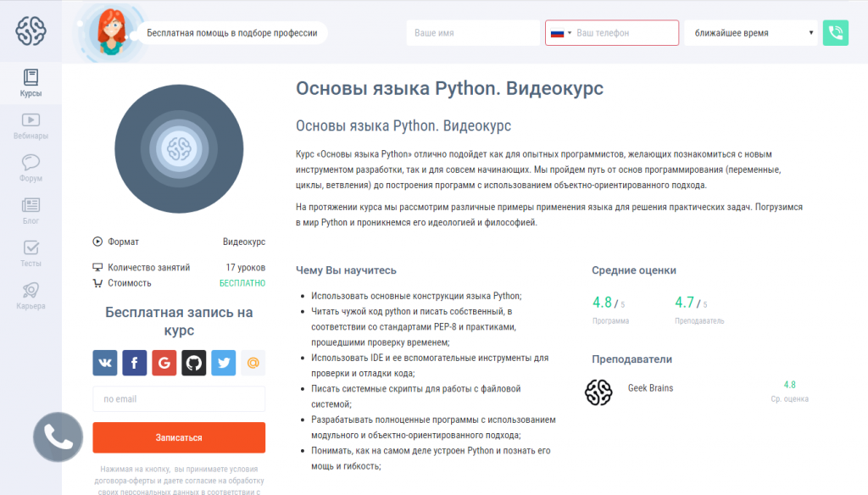The width and height of the screenshot is (868, 495).
Task: Go to the Курсы sidebar section
Action: coord(31,83)
